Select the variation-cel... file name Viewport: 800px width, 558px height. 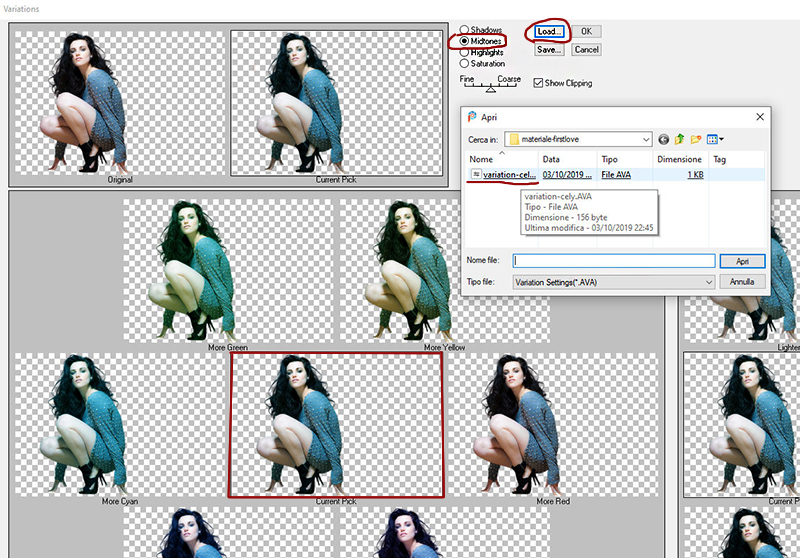(x=509, y=174)
